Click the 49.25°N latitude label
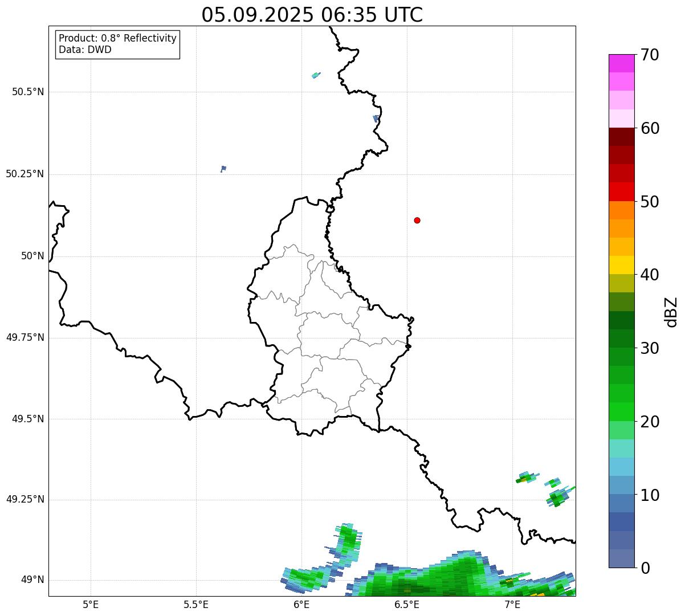 [25, 499]
